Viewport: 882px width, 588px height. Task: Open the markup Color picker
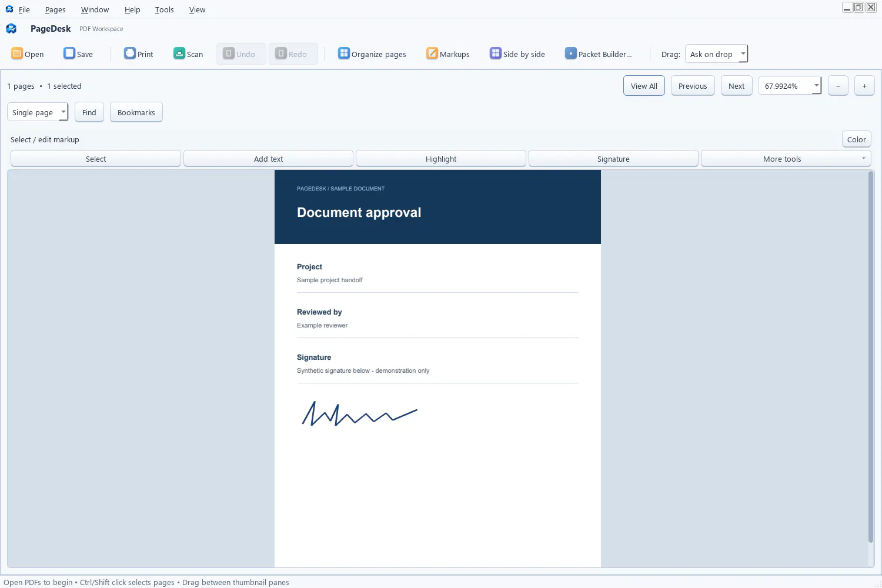coord(856,139)
